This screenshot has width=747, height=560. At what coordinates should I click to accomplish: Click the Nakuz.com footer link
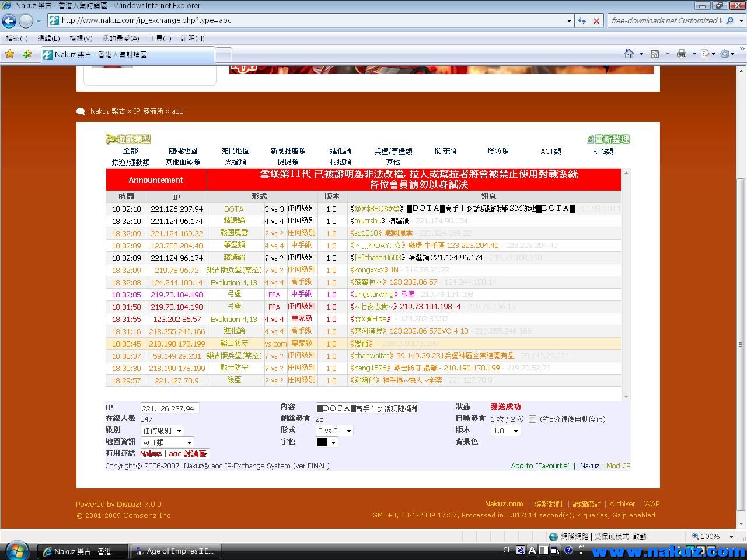tap(504, 503)
